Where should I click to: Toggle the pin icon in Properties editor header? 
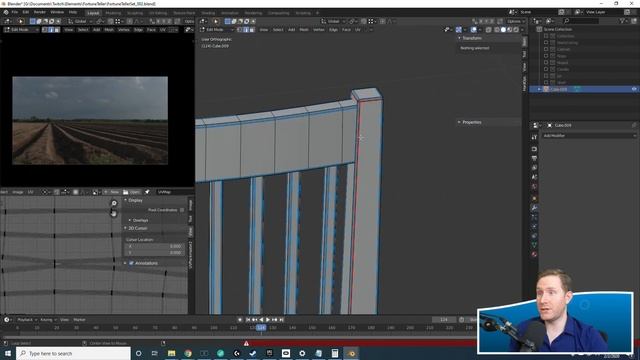tap(634, 125)
